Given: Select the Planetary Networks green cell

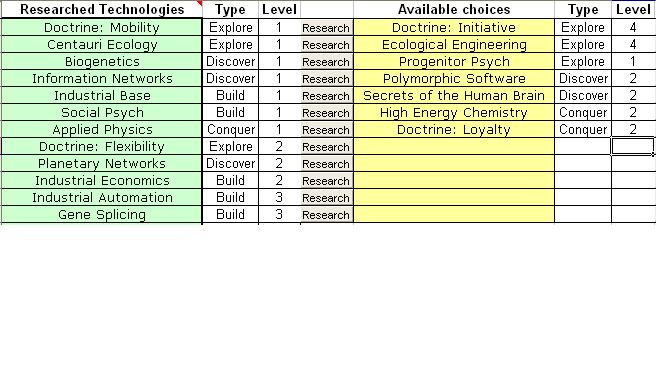Looking at the screenshot, I should 102,164.
